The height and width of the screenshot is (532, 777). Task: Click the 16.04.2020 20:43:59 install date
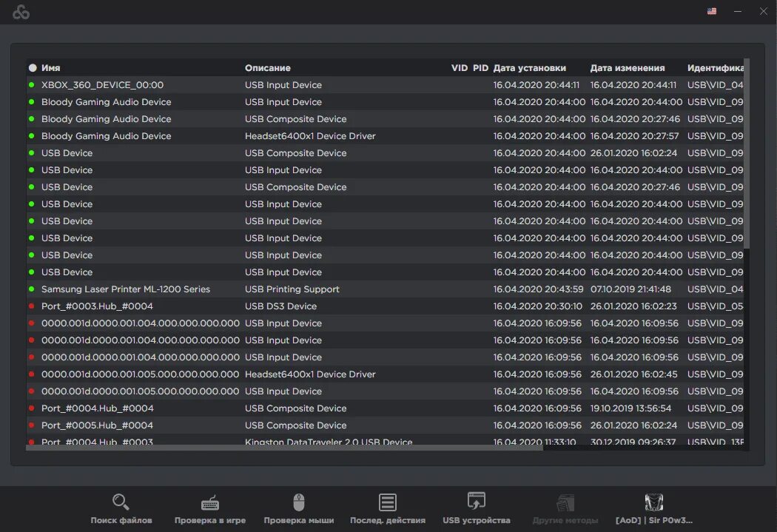point(538,289)
